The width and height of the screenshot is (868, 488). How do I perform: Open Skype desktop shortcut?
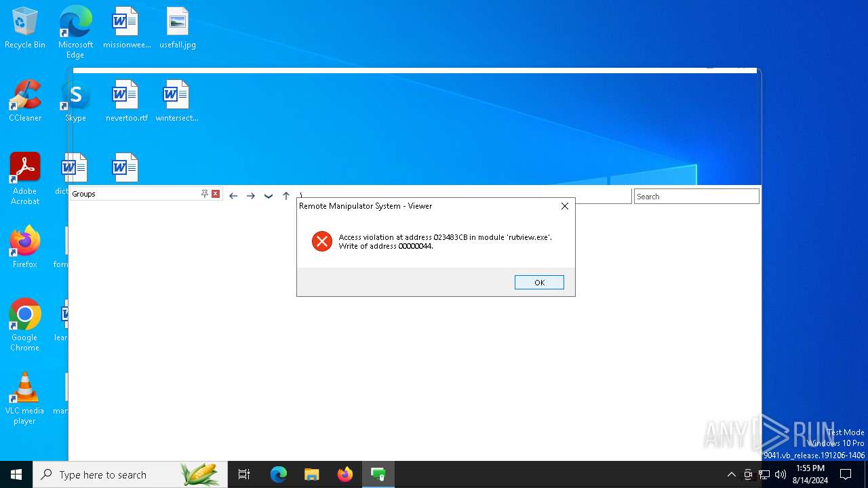pos(75,102)
